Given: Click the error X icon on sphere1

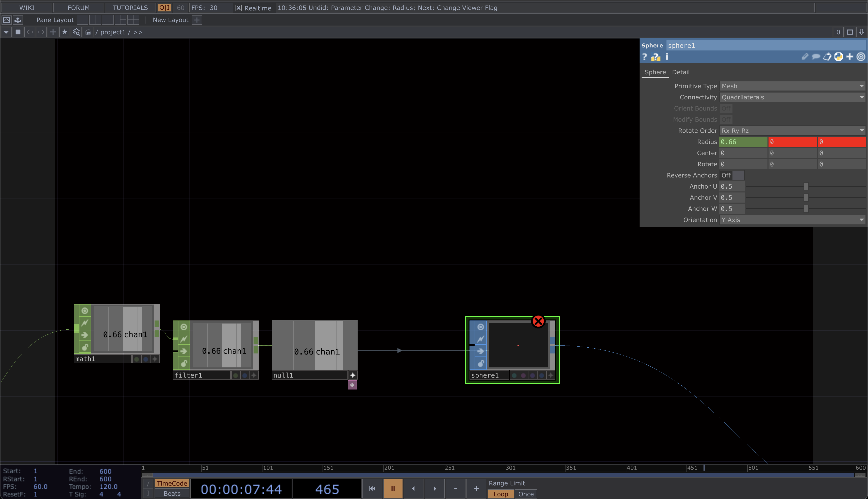Looking at the screenshot, I should tap(538, 321).
